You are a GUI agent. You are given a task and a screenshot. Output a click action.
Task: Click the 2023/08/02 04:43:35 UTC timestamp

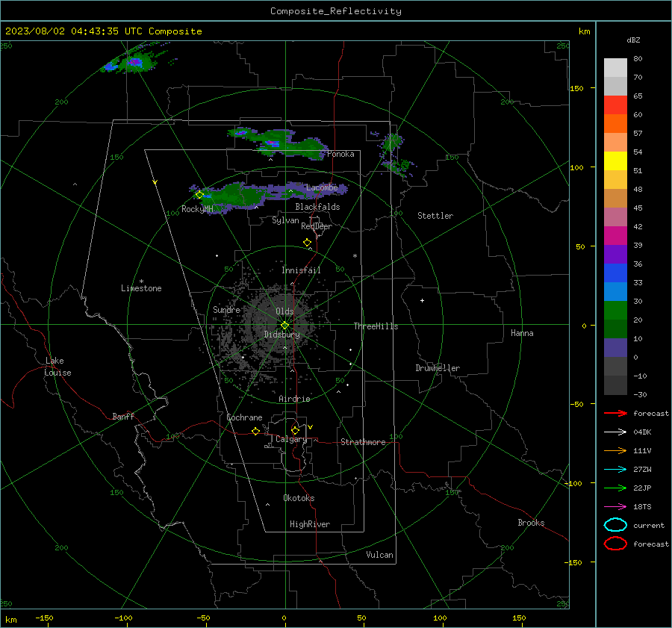point(74,31)
